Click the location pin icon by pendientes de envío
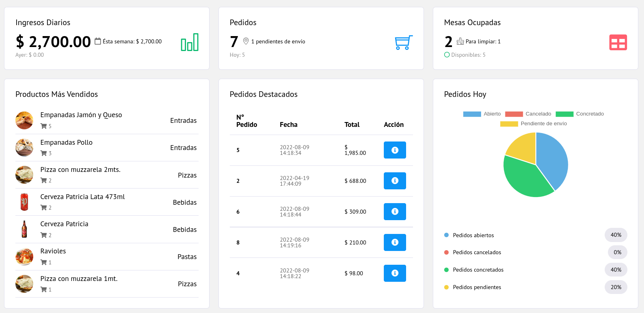 246,41
